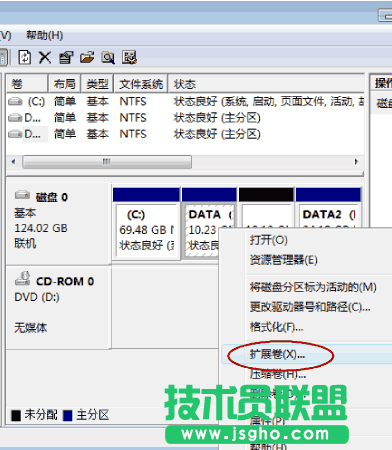The height and width of the screenshot is (450, 392).
Task: Choose 扩展卷(X)... from the context menu
Action: point(277,354)
